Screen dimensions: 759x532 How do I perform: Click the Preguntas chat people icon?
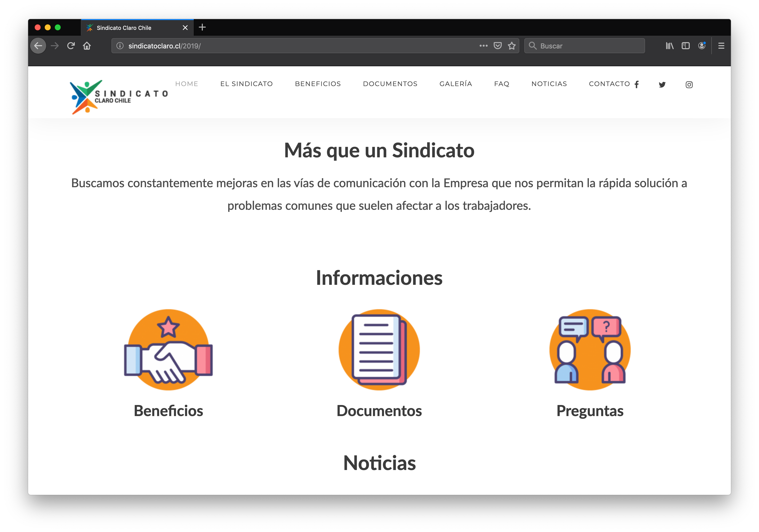pyautogui.click(x=590, y=350)
